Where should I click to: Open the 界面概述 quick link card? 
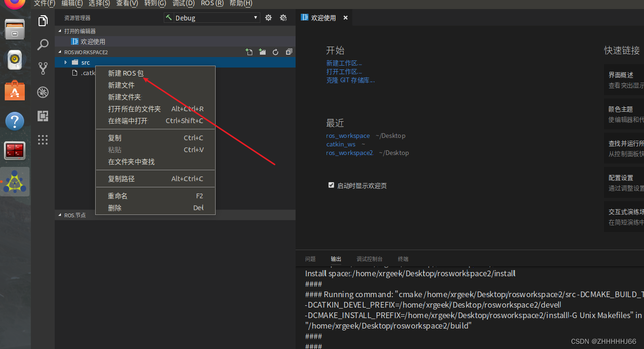[x=624, y=80]
